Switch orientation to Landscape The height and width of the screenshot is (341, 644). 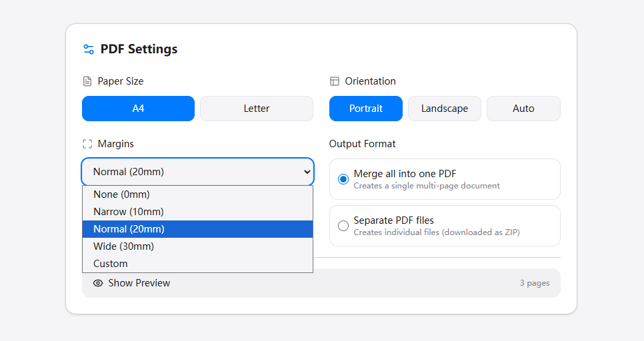click(445, 109)
